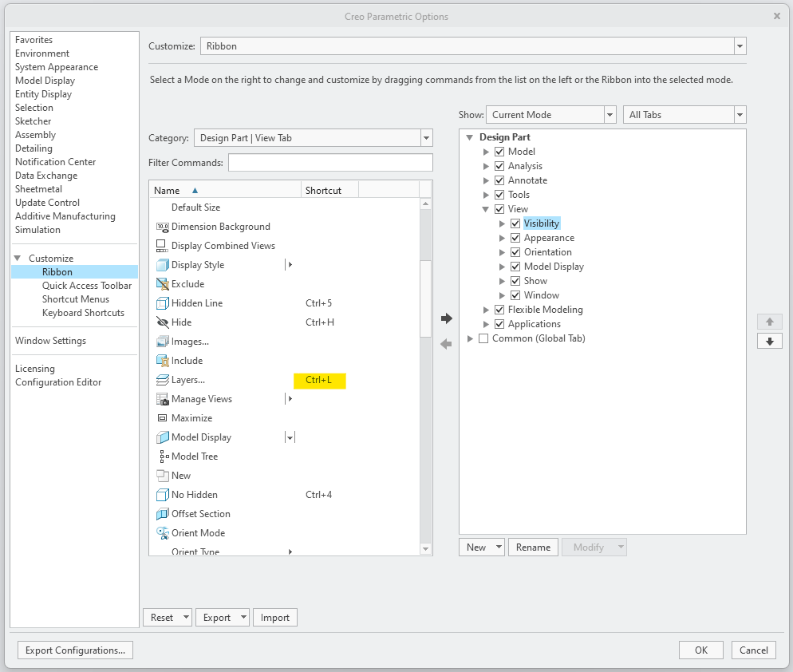Select Sketcher in the options list

(33, 121)
